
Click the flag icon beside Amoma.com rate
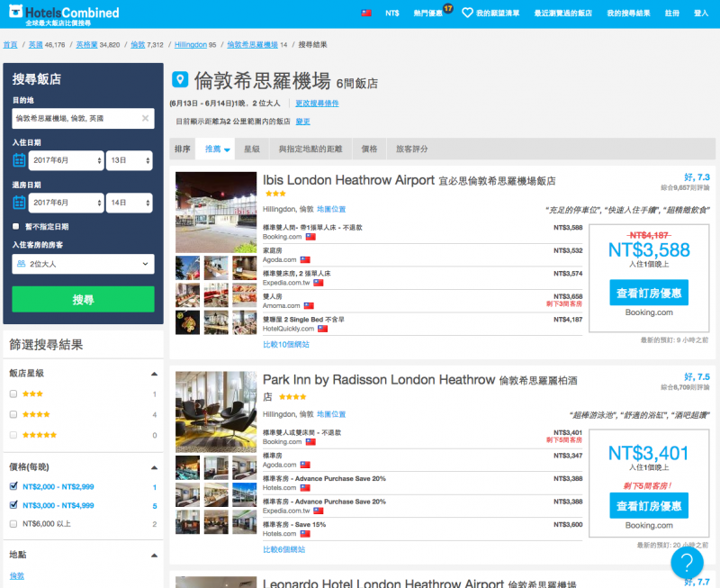pyautogui.click(x=309, y=306)
